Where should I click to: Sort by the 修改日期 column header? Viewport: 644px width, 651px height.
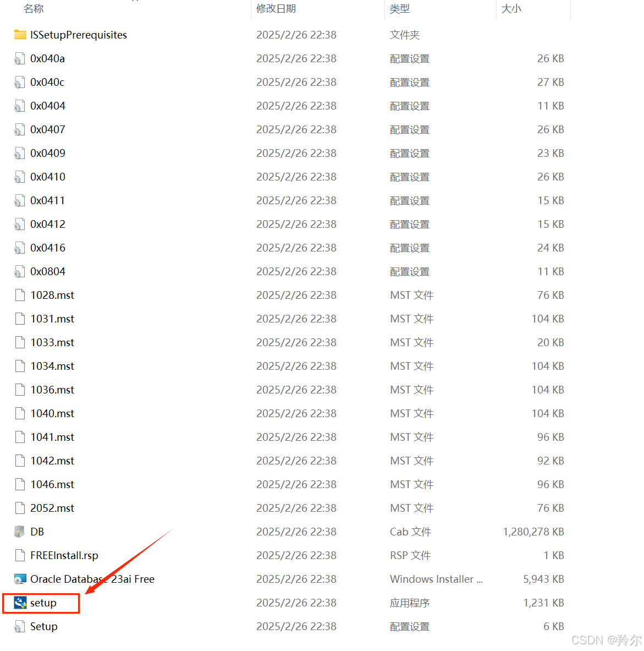tap(276, 9)
